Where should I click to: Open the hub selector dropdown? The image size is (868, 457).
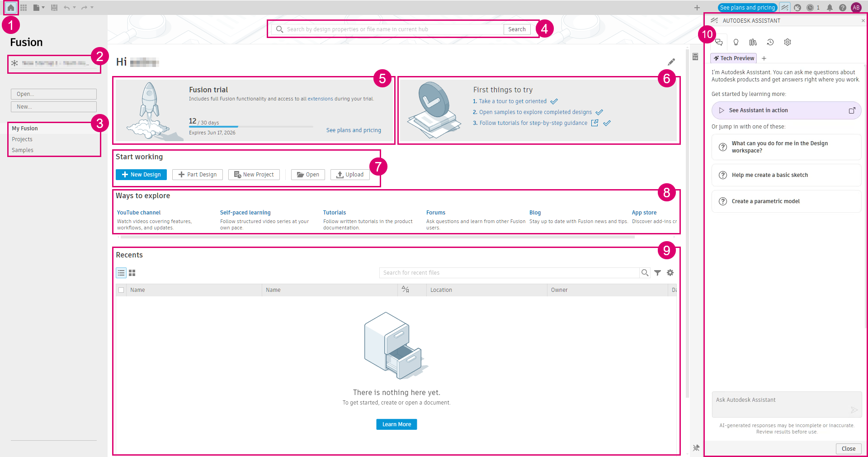[x=54, y=63]
